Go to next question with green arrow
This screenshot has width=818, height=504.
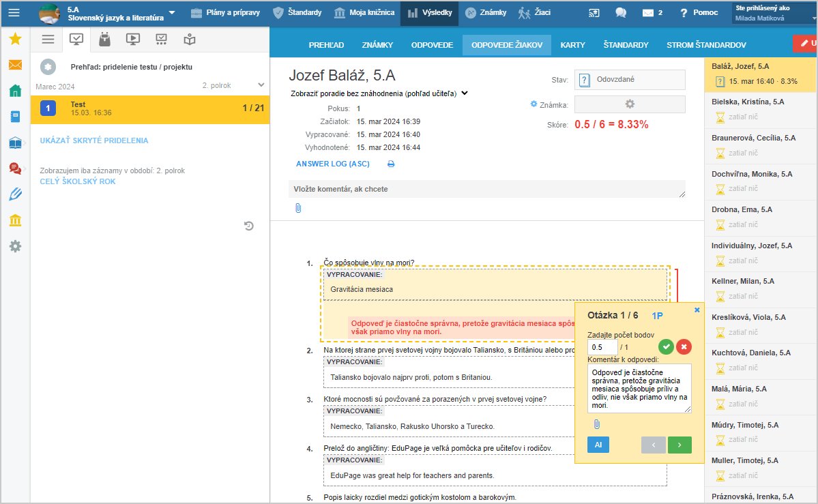(x=679, y=445)
